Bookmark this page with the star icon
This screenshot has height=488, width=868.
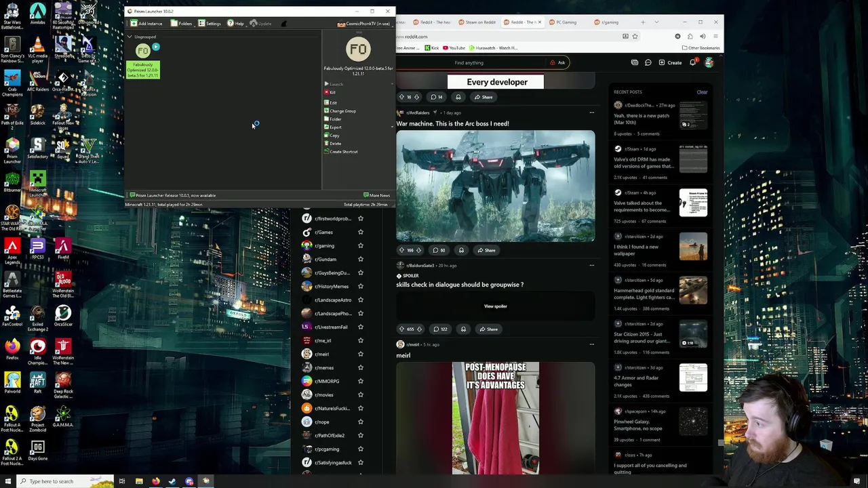[x=635, y=37]
